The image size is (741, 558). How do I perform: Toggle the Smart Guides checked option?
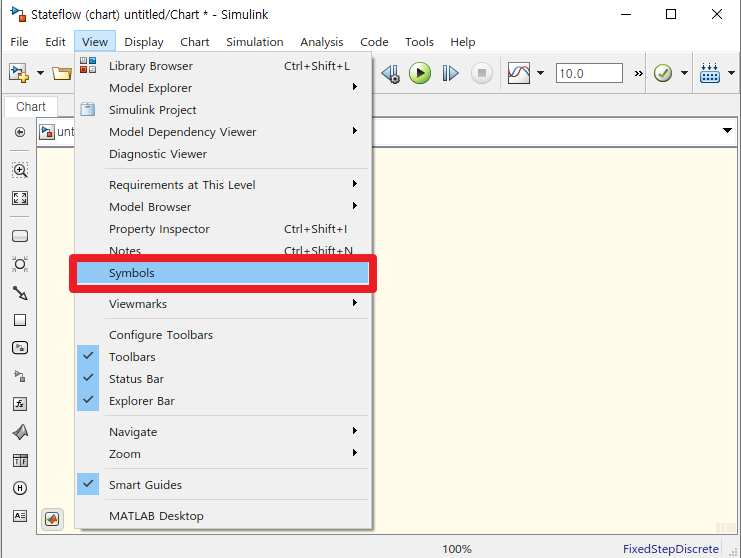[223, 485]
